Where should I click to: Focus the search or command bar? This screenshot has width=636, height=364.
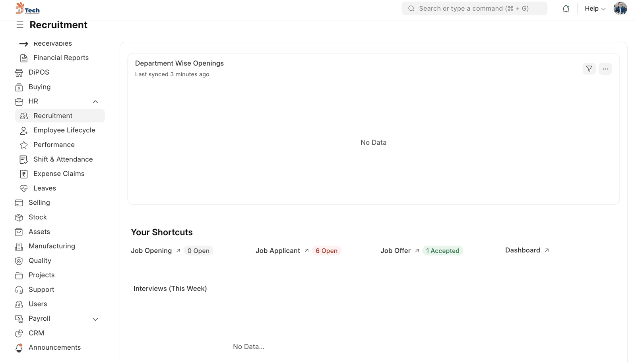474,9
